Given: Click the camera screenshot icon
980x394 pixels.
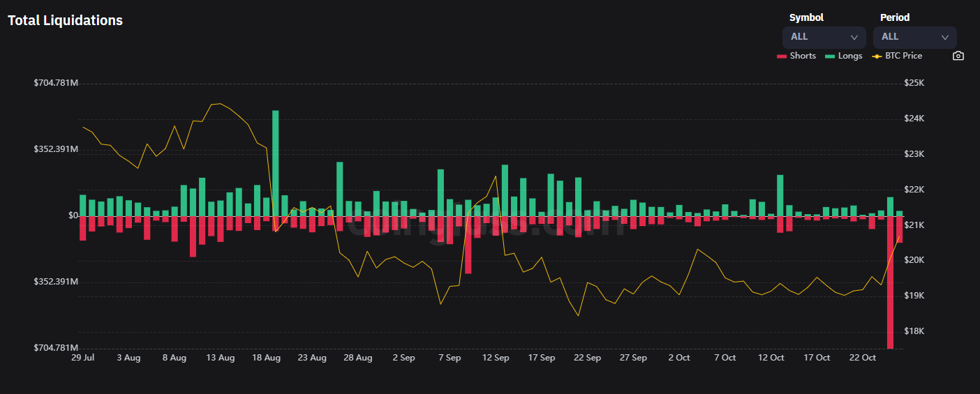Looking at the screenshot, I should click(x=958, y=56).
